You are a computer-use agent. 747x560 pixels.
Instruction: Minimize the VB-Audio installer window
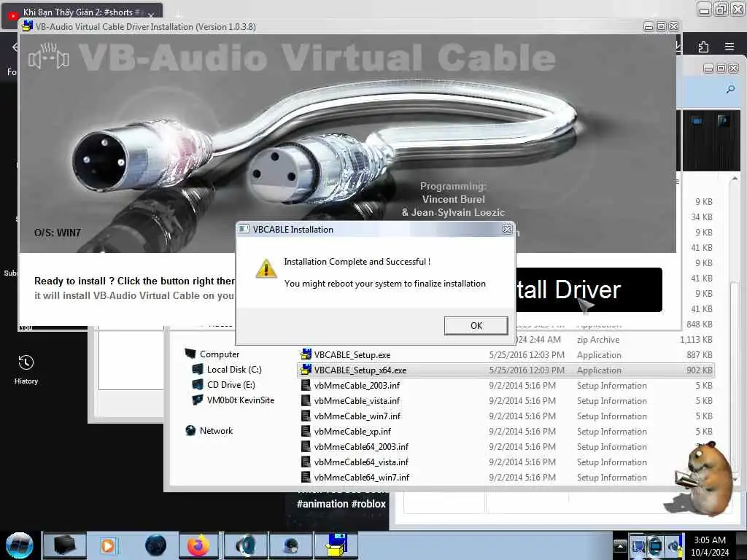click(649, 27)
